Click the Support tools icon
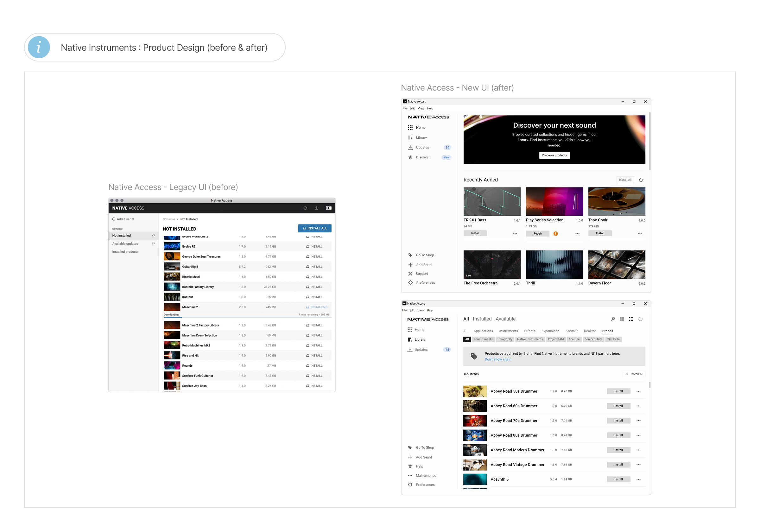 pyautogui.click(x=410, y=274)
